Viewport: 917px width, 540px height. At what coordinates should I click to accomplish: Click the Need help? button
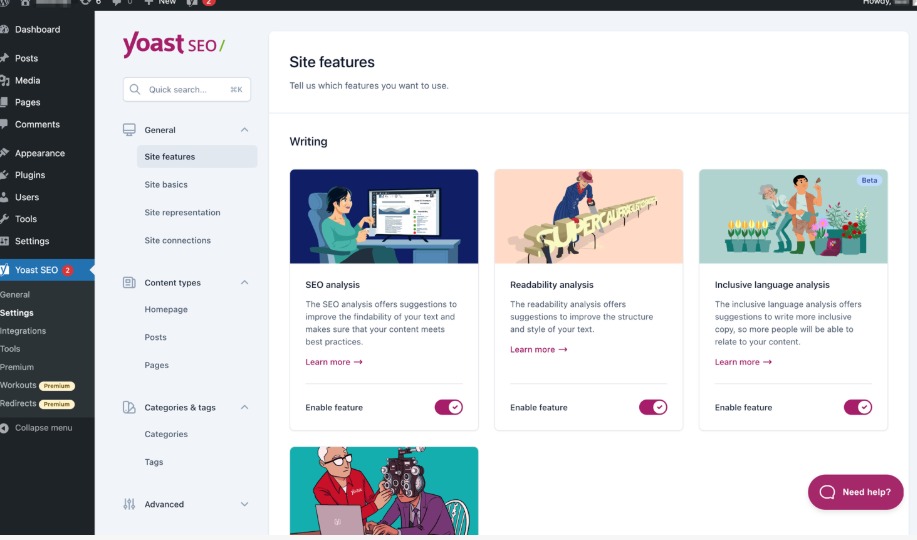click(x=856, y=492)
